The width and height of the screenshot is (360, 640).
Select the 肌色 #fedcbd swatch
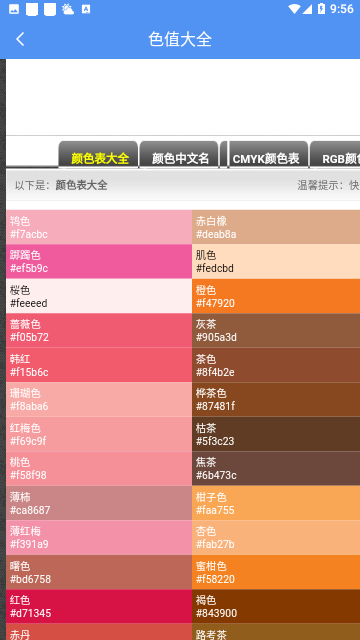pos(276,262)
